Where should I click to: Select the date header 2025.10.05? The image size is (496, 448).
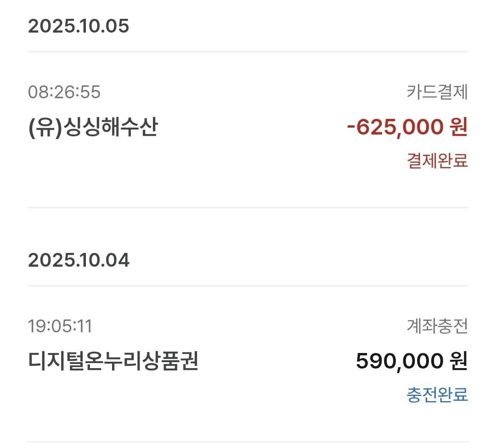79,27
